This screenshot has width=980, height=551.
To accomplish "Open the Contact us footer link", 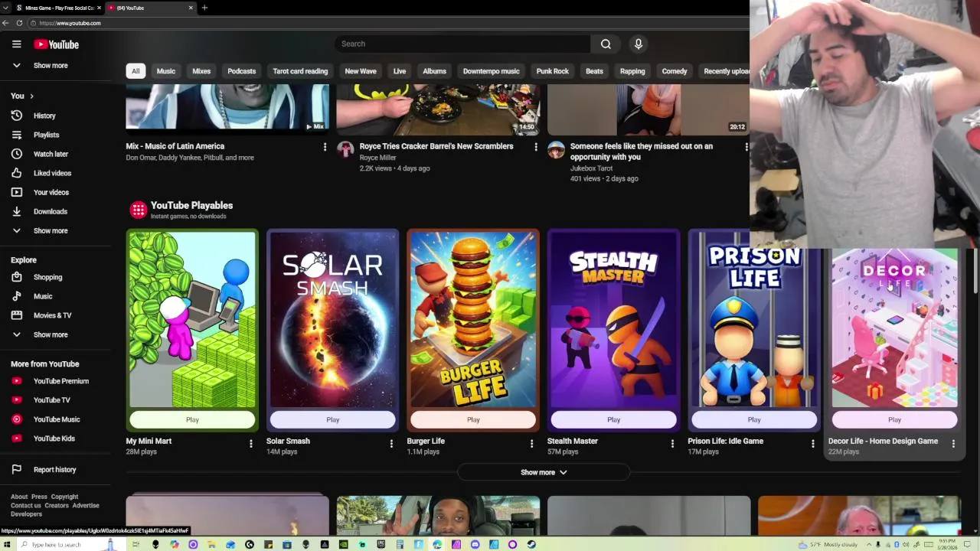I will pyautogui.click(x=26, y=506).
